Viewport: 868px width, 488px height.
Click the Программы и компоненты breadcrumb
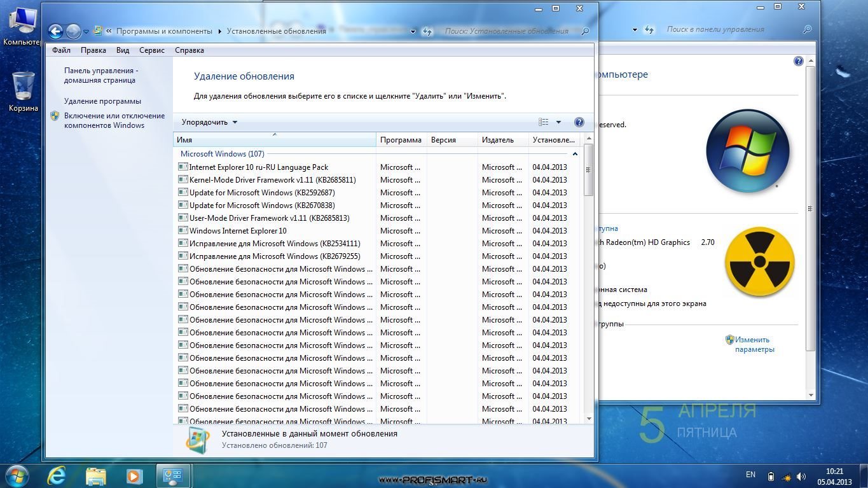click(164, 31)
